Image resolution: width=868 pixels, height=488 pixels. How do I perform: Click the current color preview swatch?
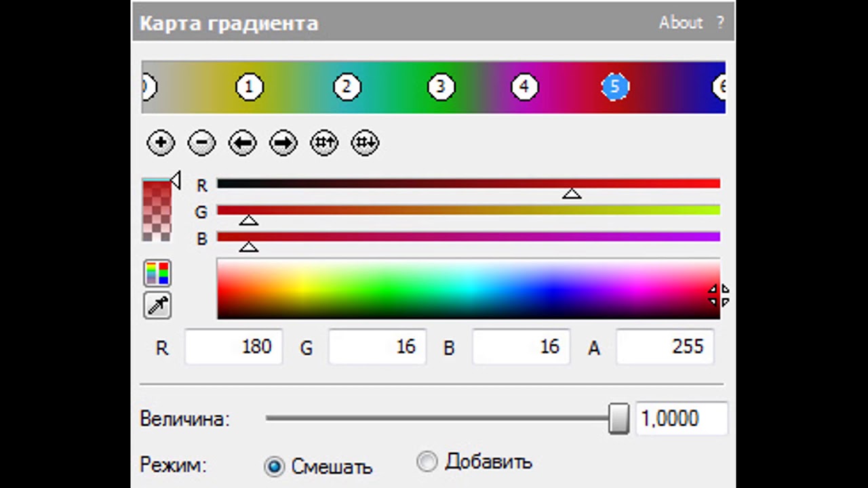157,209
